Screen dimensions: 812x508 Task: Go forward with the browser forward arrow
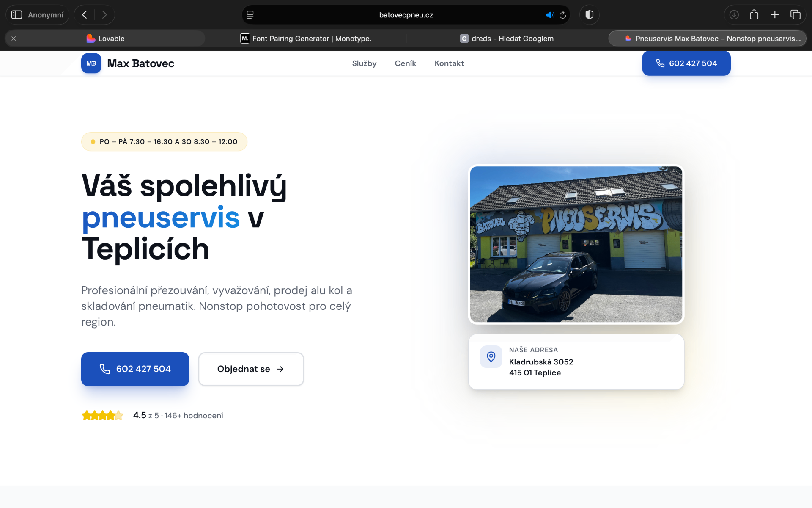(104, 15)
